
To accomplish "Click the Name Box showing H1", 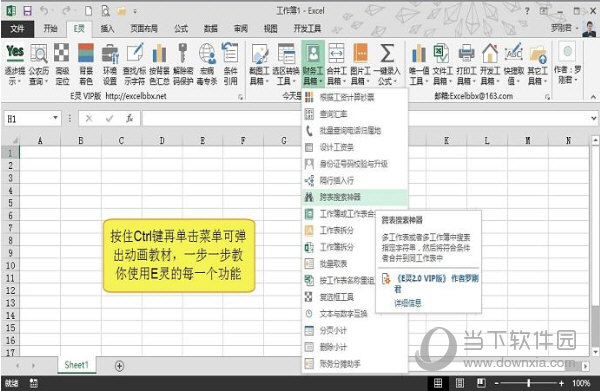I will (x=28, y=119).
